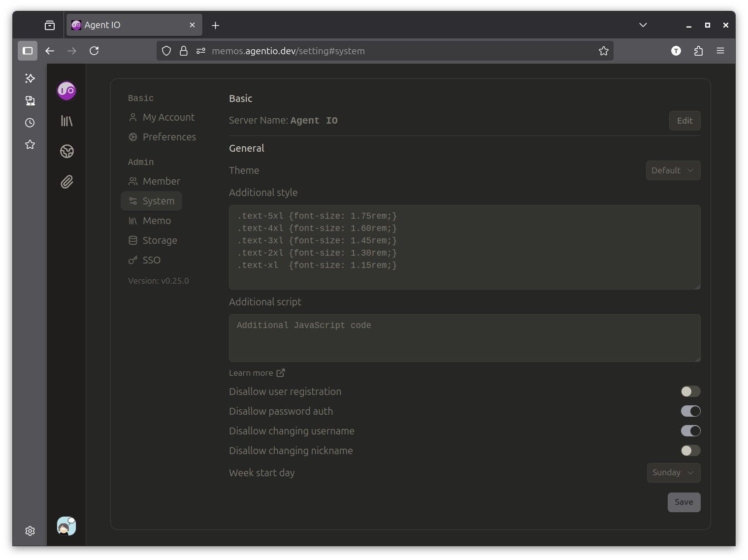748x560 pixels.
Task: Reload the current page
Action: pos(94,51)
